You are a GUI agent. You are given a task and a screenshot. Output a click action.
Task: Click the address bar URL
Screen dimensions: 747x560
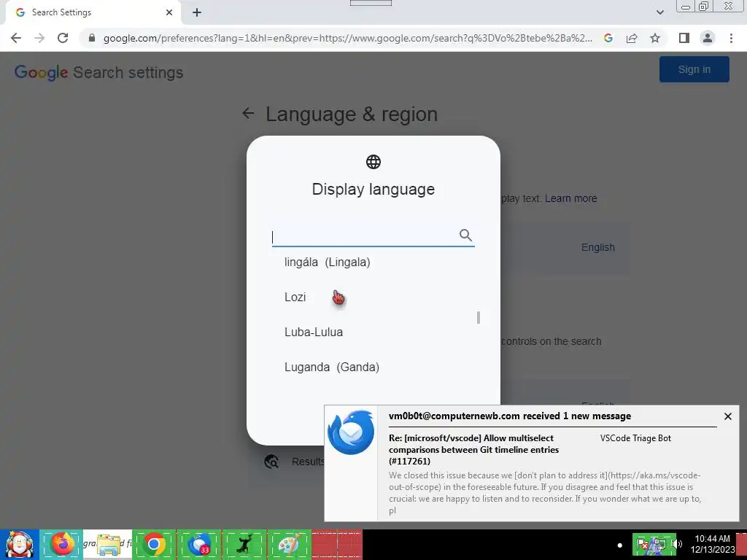tap(348, 38)
